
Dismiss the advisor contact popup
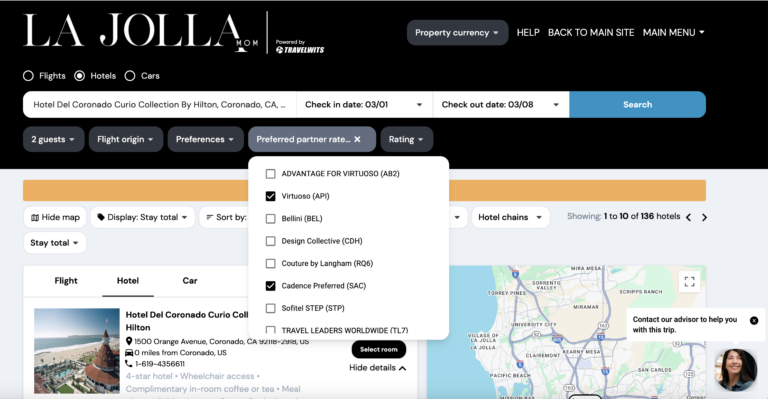point(754,320)
